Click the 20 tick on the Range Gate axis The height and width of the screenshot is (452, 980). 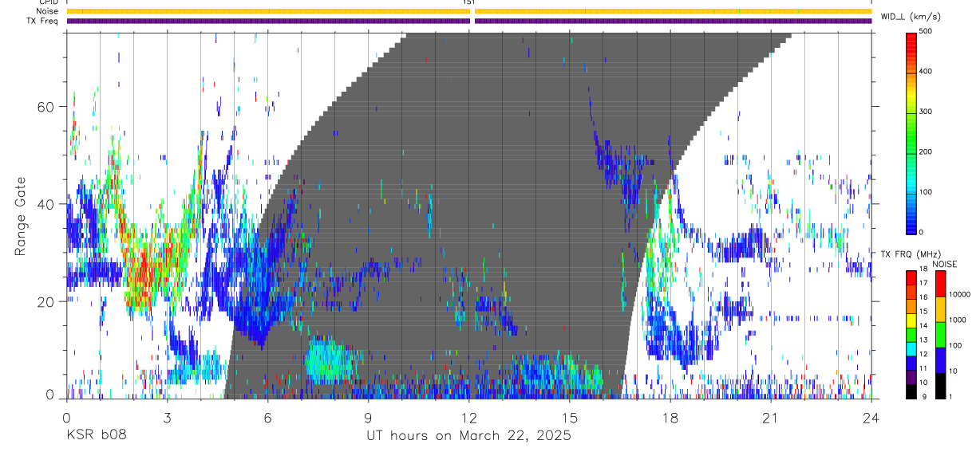(46, 301)
